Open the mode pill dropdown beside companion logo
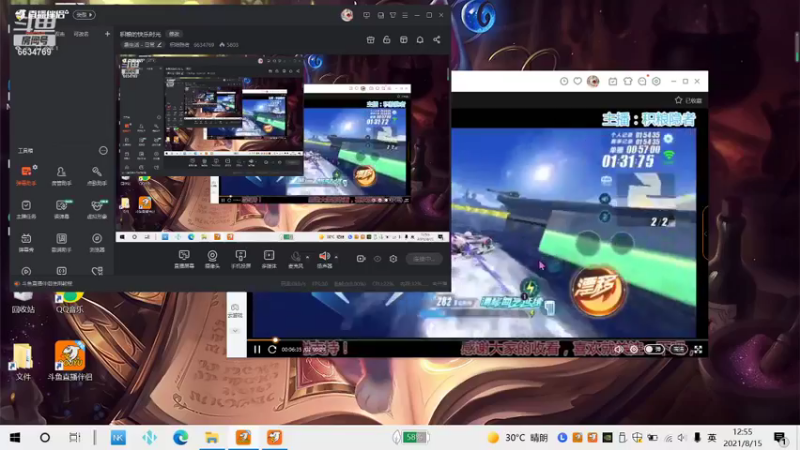This screenshot has width=800, height=450. (x=84, y=15)
